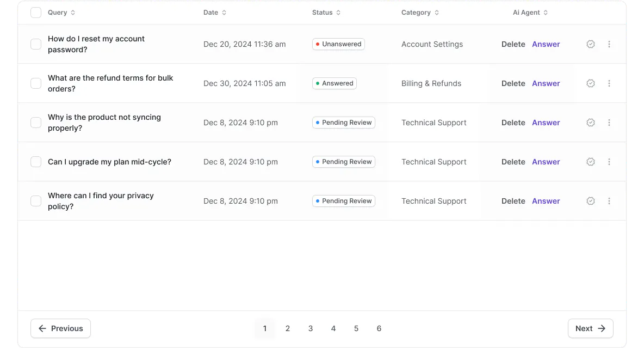Open page 4 of results
The height and width of the screenshot is (348, 644).
tap(333, 328)
